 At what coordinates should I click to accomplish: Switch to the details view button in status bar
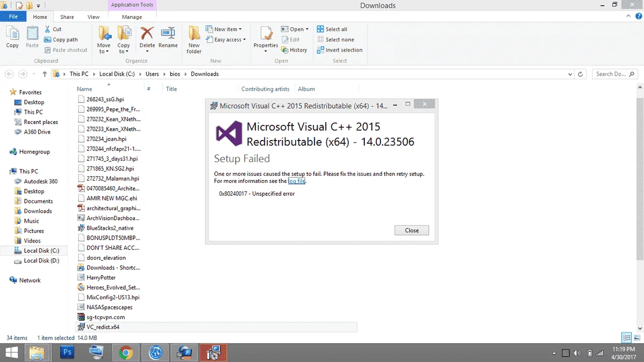point(626,338)
